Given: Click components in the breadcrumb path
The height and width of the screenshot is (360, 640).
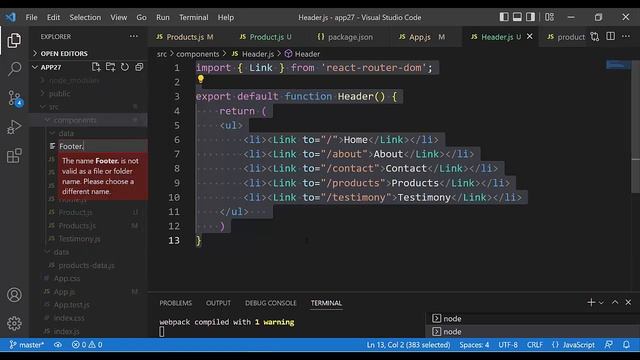Looking at the screenshot, I should [x=198, y=54].
